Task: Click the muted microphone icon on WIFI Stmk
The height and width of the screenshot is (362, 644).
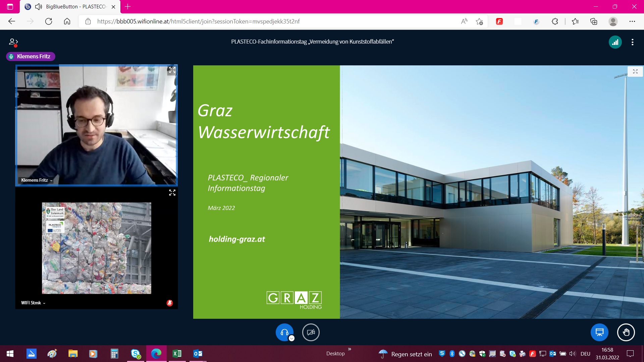Action: 170,303
